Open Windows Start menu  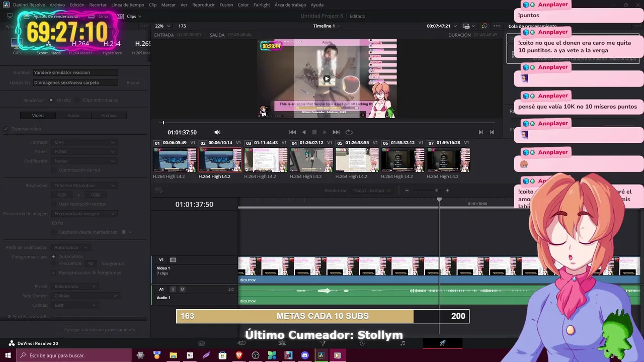pos(8,355)
